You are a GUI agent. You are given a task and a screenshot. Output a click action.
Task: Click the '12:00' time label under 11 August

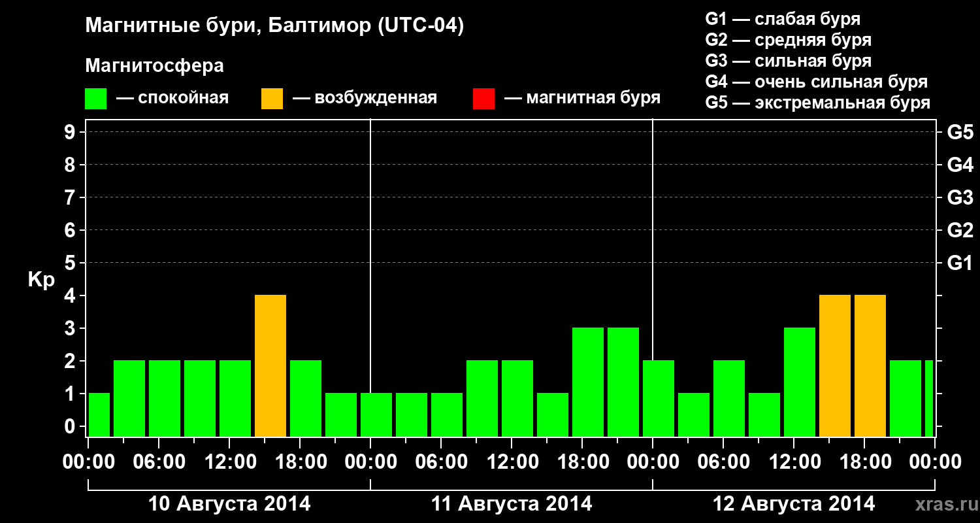(512, 462)
